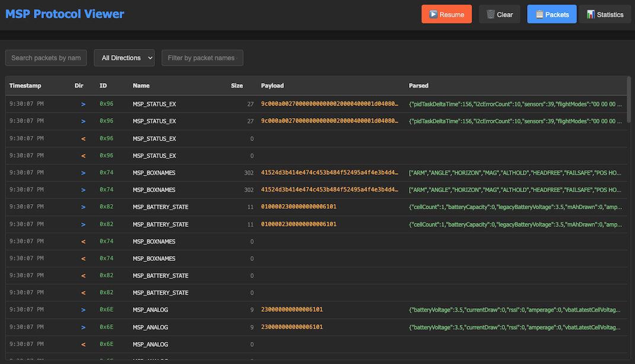Click the play icon on Resume
635x364 pixels.
(x=433, y=14)
